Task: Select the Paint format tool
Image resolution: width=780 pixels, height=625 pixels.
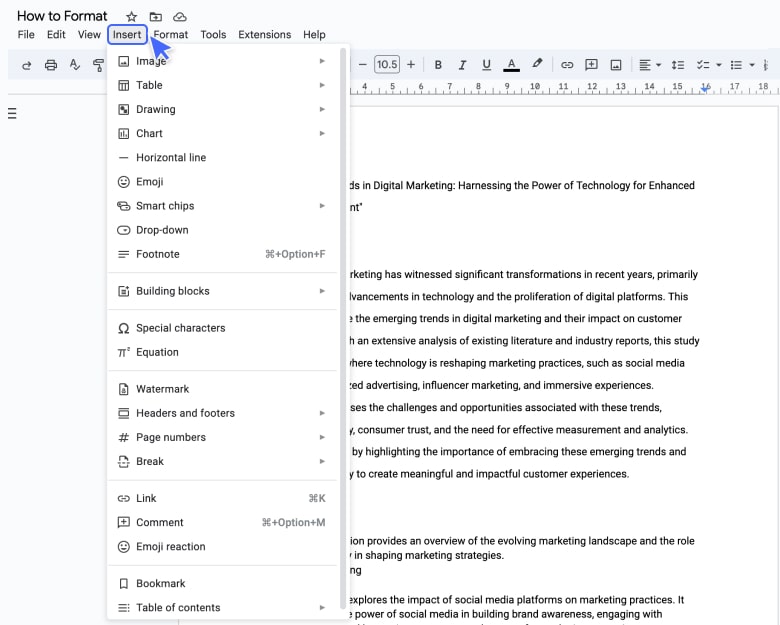Action: point(98,65)
